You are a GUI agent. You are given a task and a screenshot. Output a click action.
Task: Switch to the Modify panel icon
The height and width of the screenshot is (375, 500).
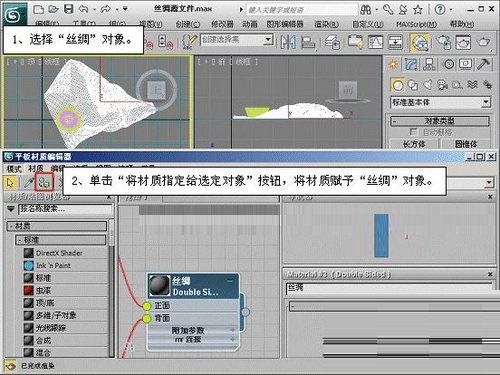point(411,64)
